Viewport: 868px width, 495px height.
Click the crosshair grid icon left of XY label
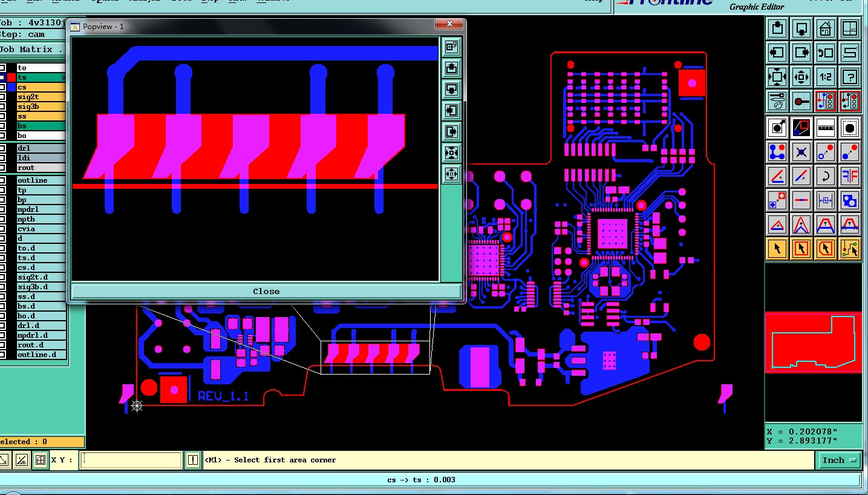41,460
